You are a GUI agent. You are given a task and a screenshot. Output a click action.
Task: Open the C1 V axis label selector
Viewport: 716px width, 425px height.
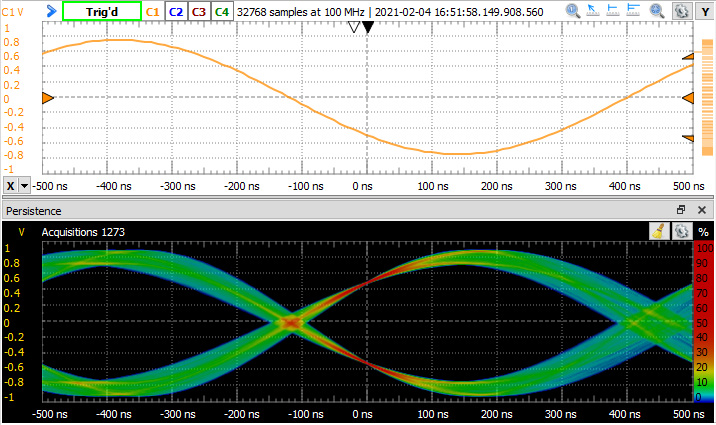(13, 11)
